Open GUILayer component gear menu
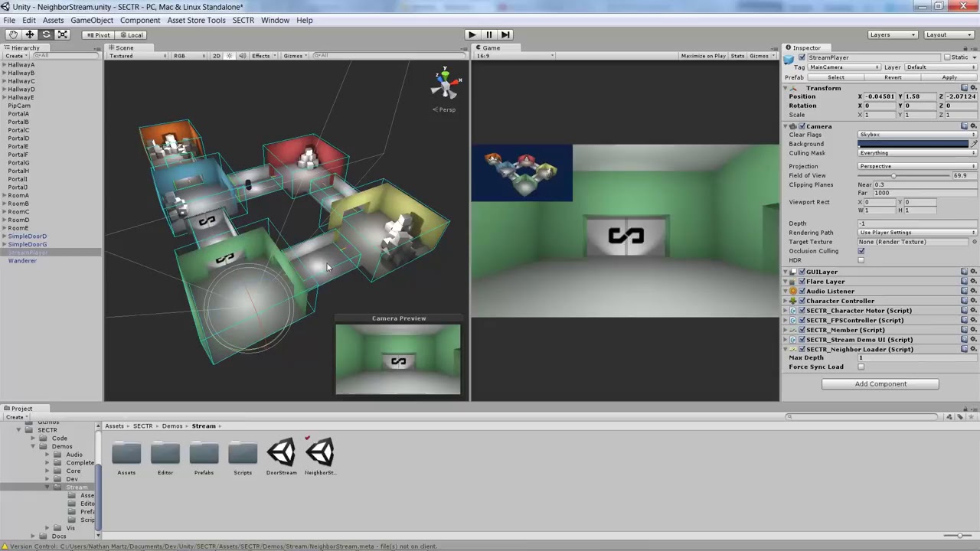This screenshot has width=980, height=551. coord(974,272)
